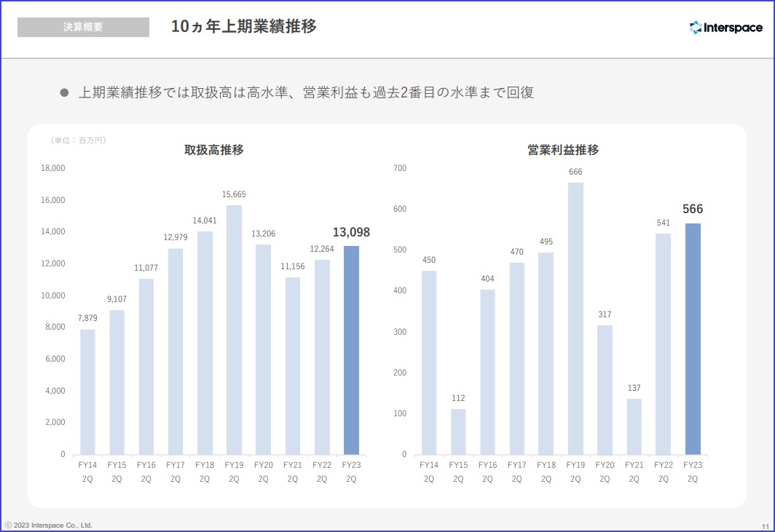
Task: Select the 取扱高推移 chart title
Action: tap(213, 150)
